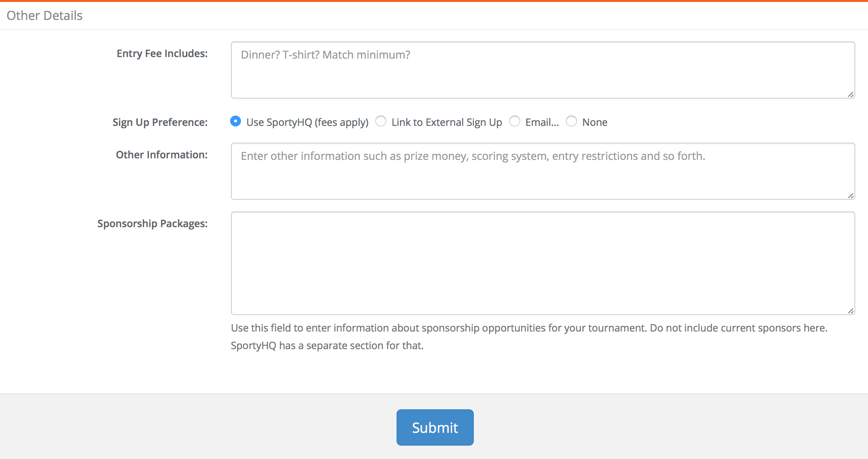The image size is (868, 459).
Task: Click the Other Information resize handle
Action: pos(851,195)
